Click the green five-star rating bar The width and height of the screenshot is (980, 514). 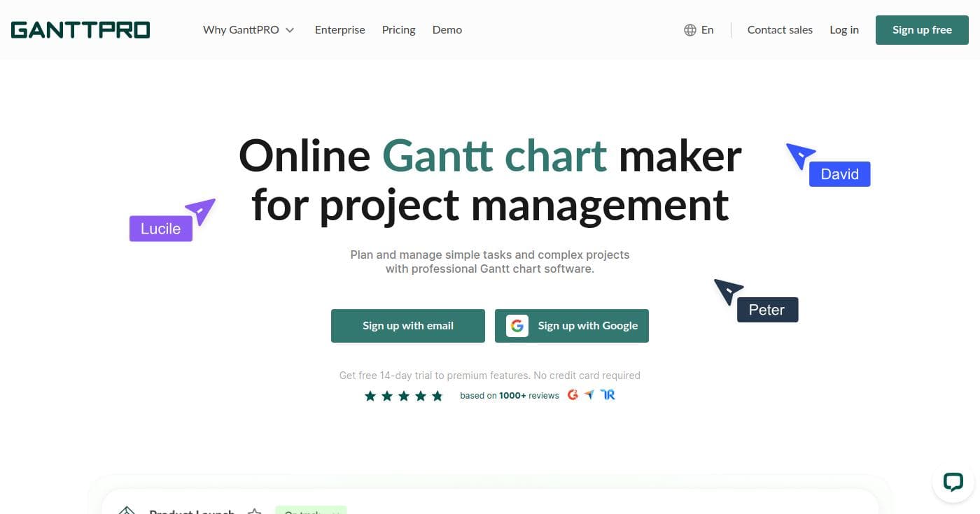pos(404,395)
